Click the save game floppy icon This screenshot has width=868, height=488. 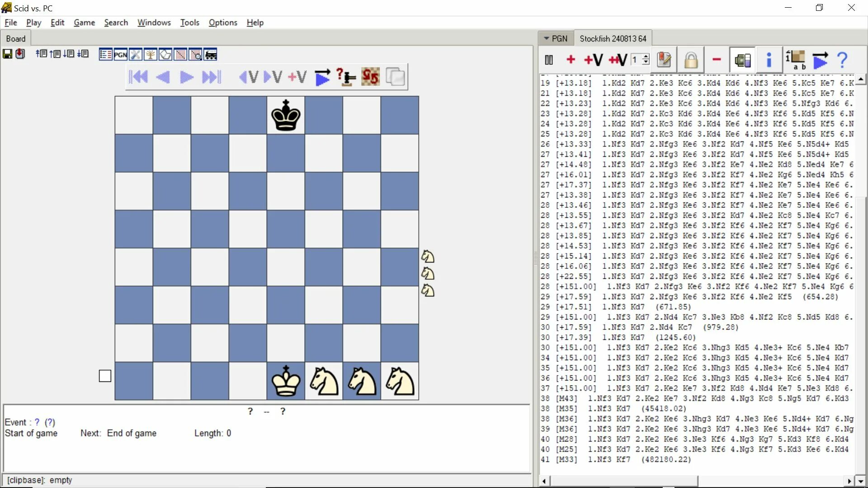click(x=7, y=54)
